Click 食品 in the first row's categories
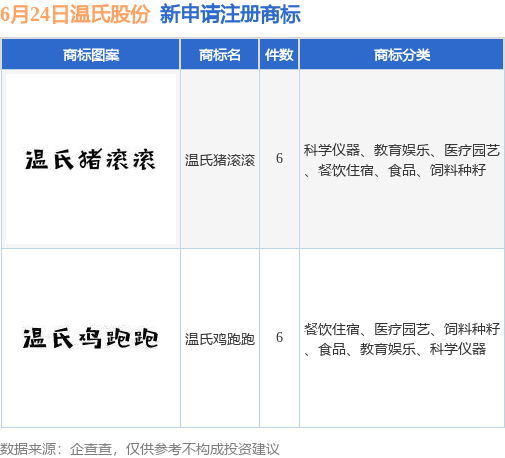 point(402,170)
